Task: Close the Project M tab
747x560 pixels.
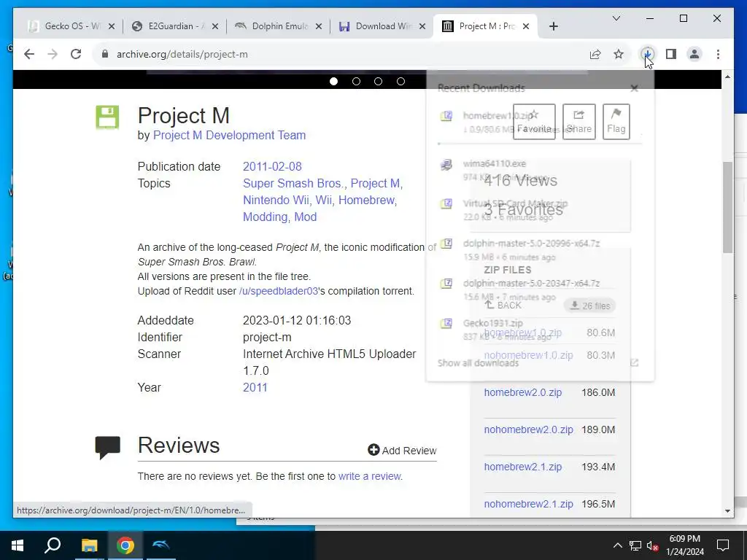Action: point(526,26)
